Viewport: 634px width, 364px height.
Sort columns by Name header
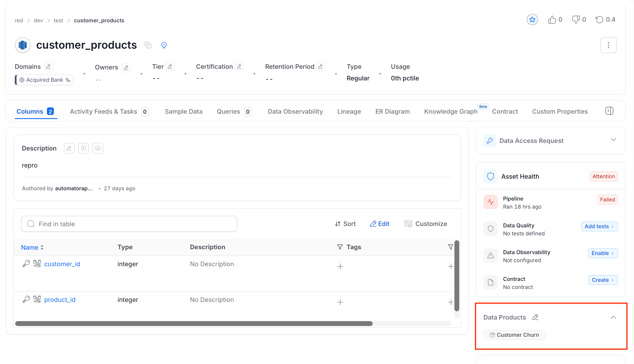coord(32,247)
